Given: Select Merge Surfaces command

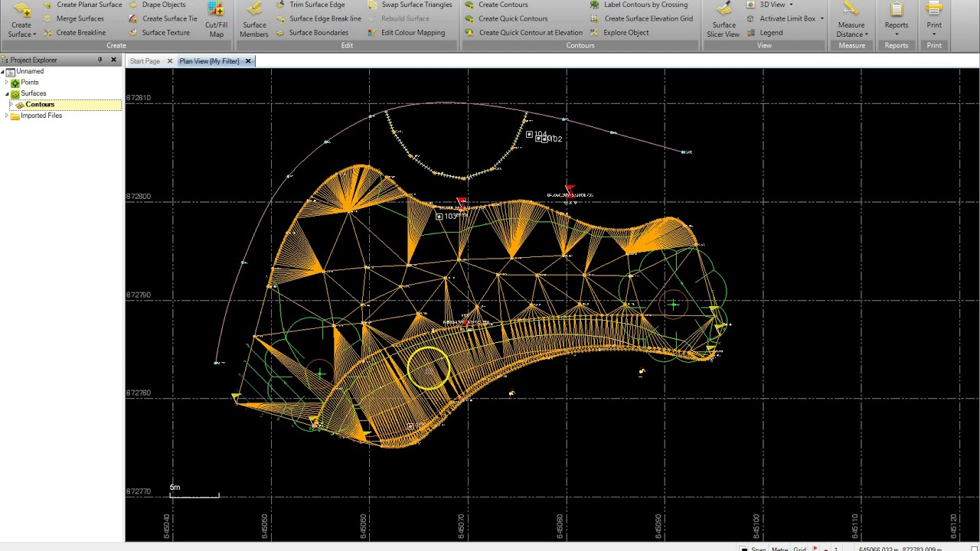Looking at the screenshot, I should (x=73, y=18).
